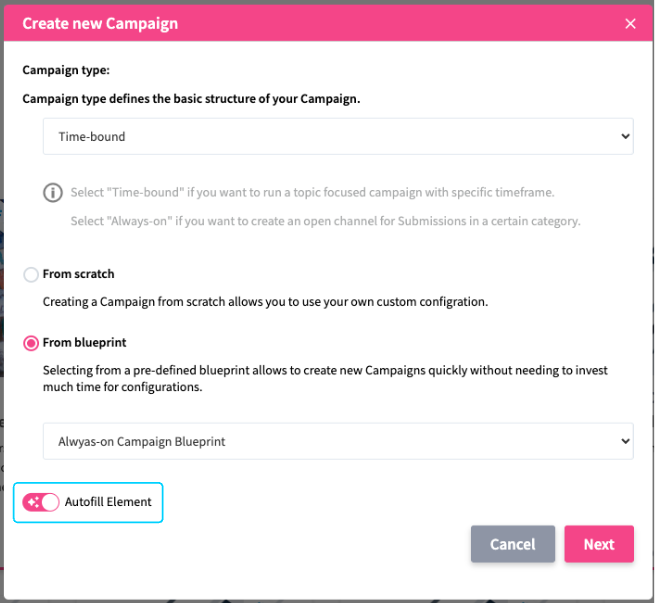Expand the Alwyas-on Campaign Blueprint dropdown
Viewport: 655px width, 603px height.
click(337, 441)
